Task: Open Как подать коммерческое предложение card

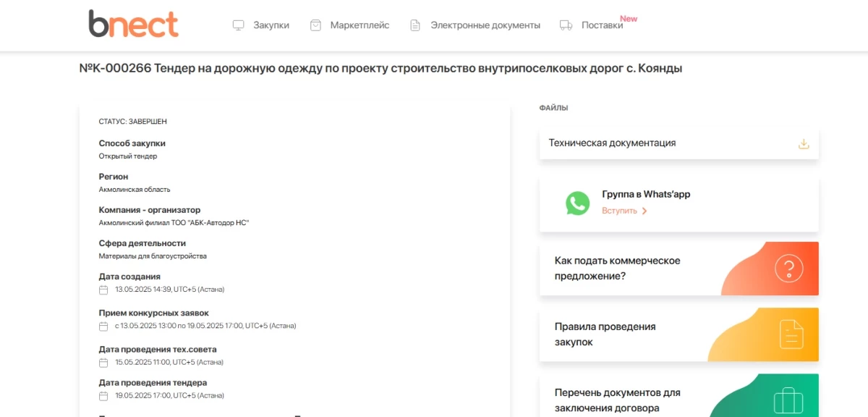Action: click(617, 269)
